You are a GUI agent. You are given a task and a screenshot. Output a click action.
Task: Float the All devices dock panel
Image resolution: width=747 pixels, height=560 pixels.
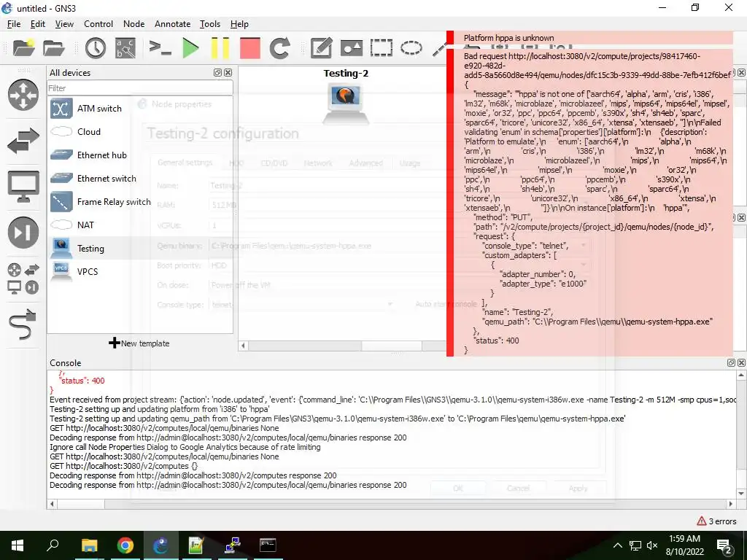(x=217, y=72)
